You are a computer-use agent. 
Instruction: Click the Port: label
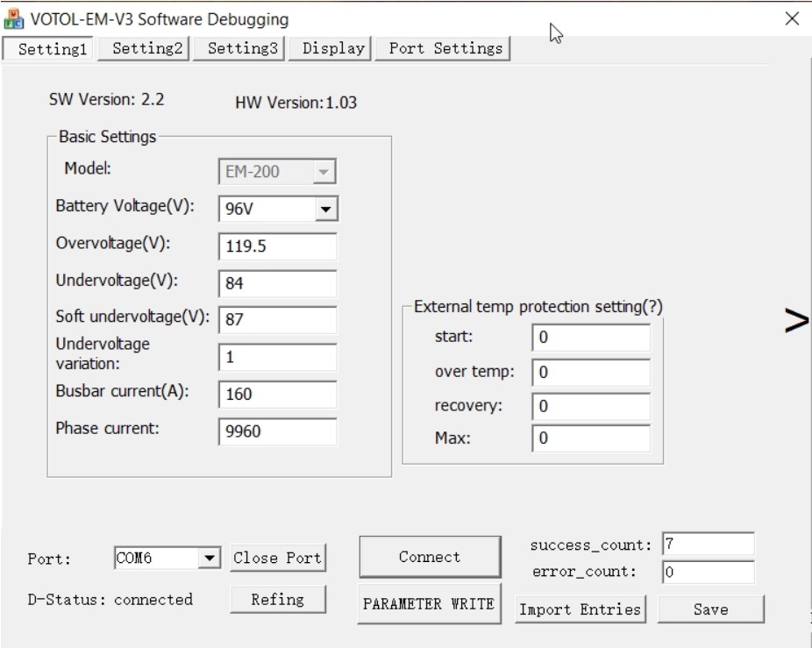coord(49,559)
